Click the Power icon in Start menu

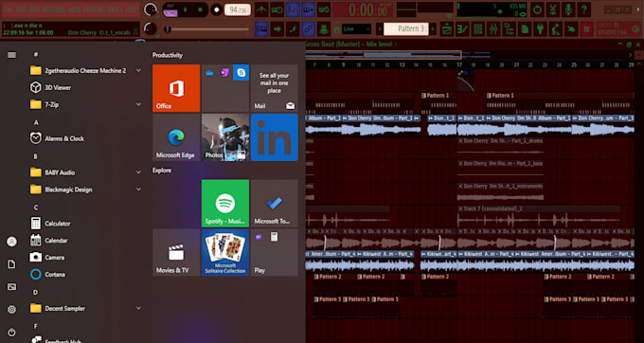[11, 332]
